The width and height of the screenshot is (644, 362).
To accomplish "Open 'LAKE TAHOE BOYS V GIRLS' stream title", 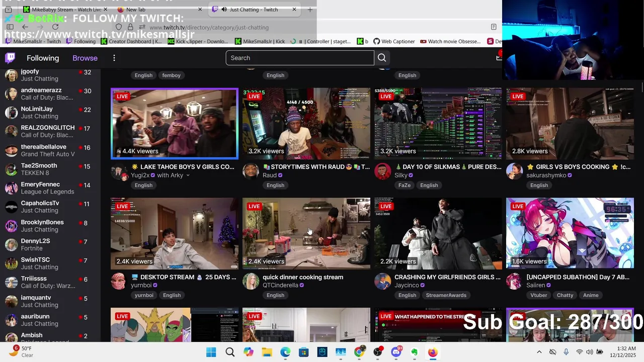I will tap(183, 167).
